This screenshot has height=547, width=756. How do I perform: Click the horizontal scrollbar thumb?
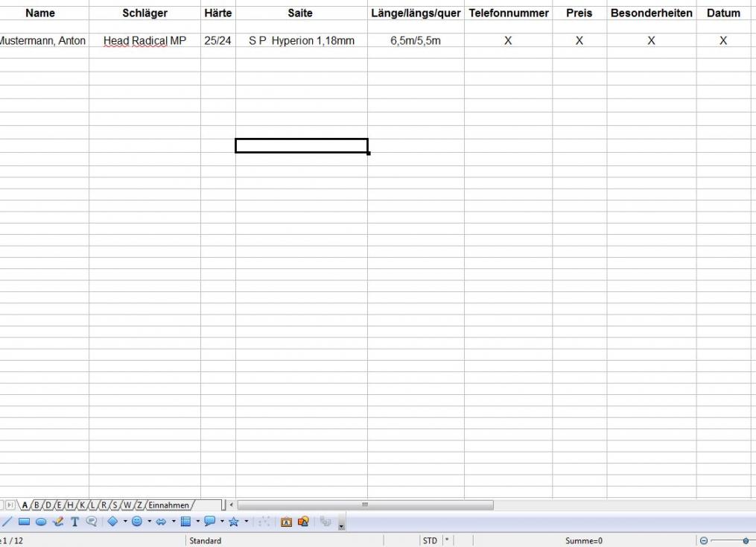tap(365, 505)
